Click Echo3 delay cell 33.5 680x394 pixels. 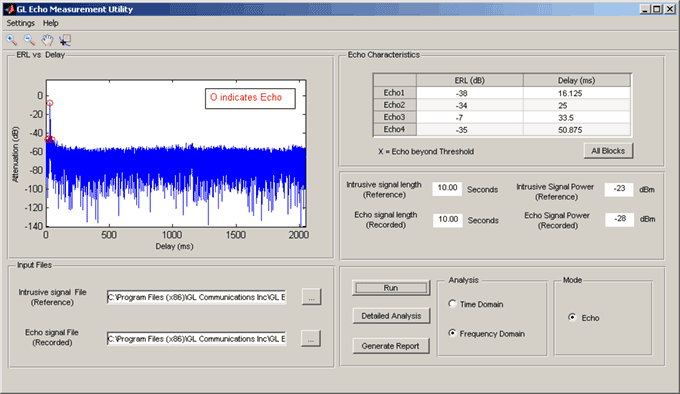pyautogui.click(x=577, y=117)
